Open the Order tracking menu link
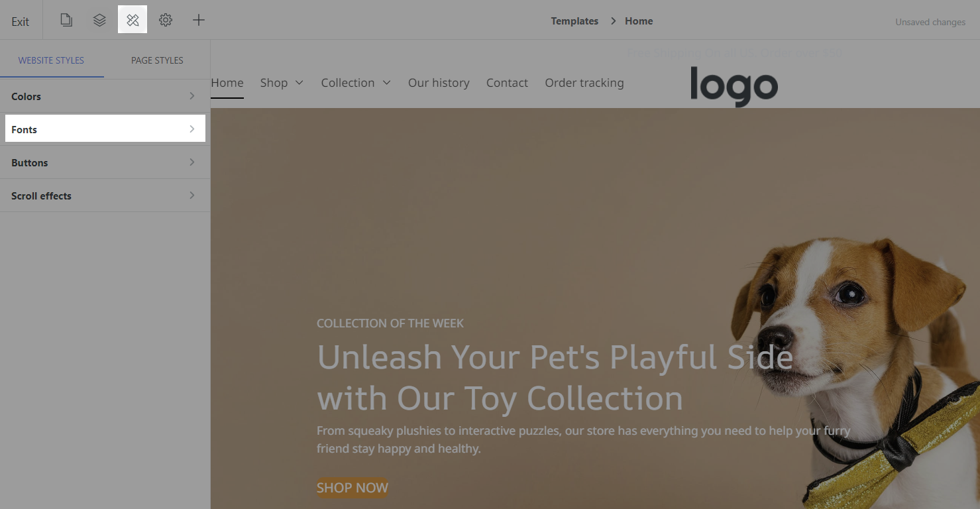Viewport: 980px width, 509px height. pos(584,83)
